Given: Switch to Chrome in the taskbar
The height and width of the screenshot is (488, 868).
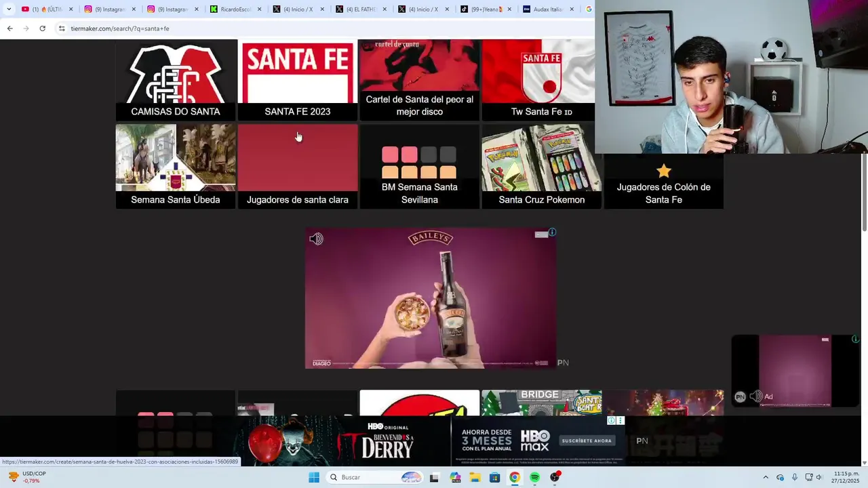Looking at the screenshot, I should pyautogui.click(x=515, y=477).
